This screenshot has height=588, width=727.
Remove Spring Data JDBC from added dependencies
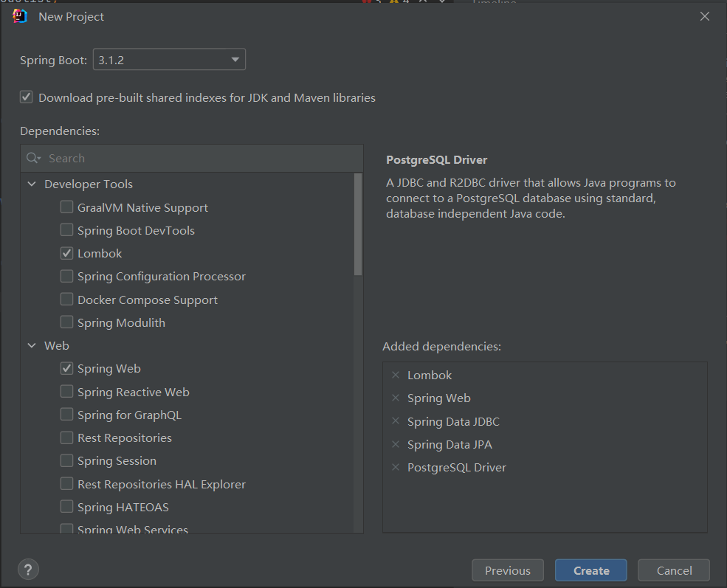[396, 421]
